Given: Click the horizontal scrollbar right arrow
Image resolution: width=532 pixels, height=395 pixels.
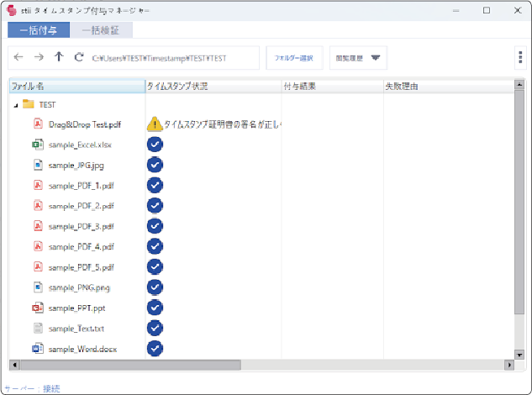Looking at the screenshot, I should (508, 366).
